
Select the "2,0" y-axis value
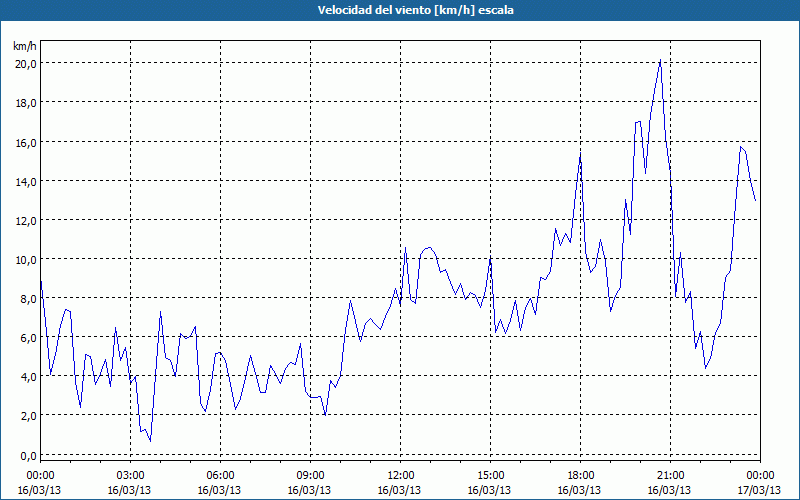pos(27,416)
